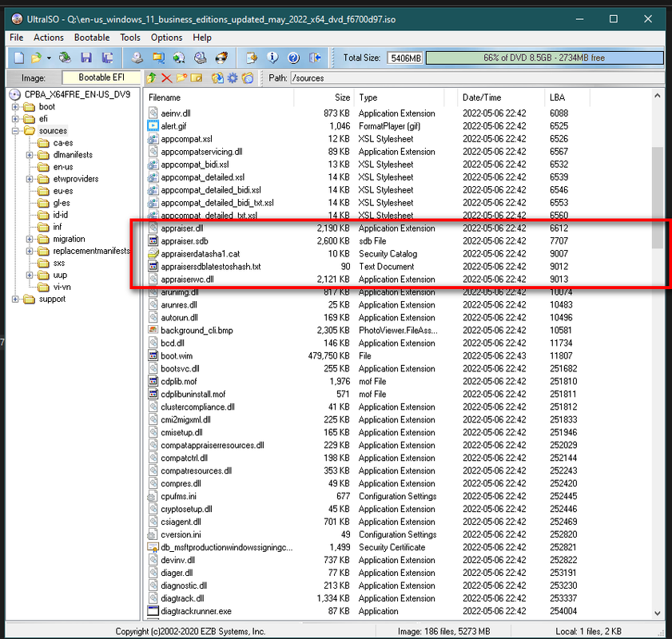Sort files by the LBA column header
Screen dimensions: 672x639
pos(567,97)
